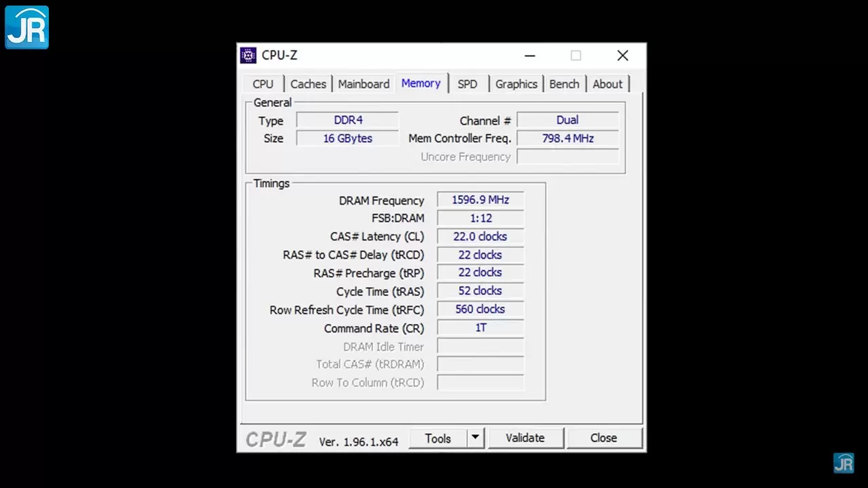Click the Command Rate (CR) label
The width and height of the screenshot is (868, 488).
tap(374, 328)
